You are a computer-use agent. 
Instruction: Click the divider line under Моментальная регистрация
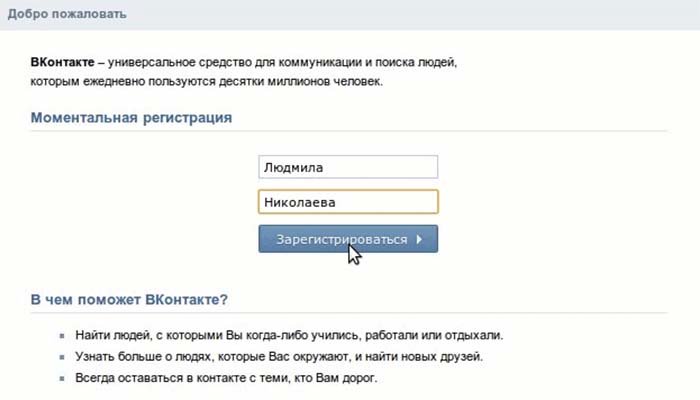348,131
